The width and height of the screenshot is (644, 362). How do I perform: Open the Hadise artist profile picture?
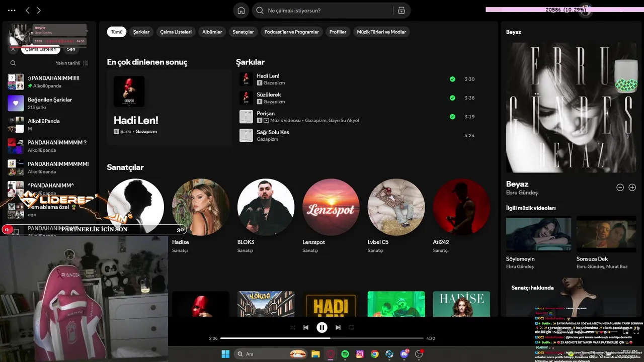tap(201, 207)
